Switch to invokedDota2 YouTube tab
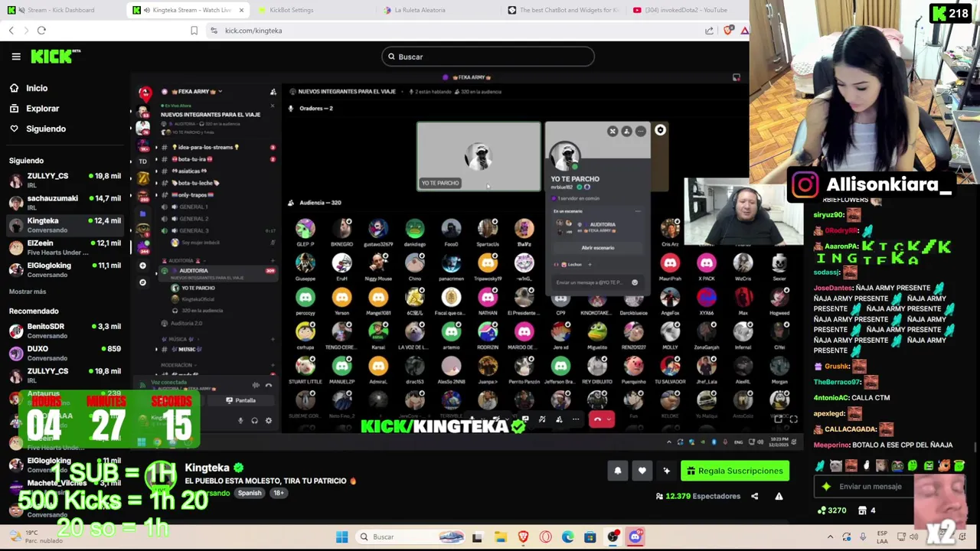Screen dimensions: 980x551 tap(685, 10)
